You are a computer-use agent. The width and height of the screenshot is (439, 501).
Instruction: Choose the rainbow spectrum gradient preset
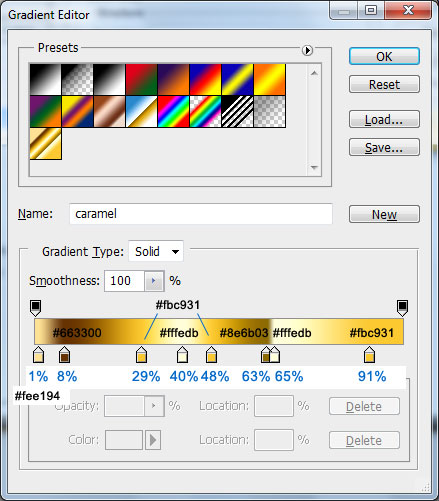pyautogui.click(x=173, y=112)
